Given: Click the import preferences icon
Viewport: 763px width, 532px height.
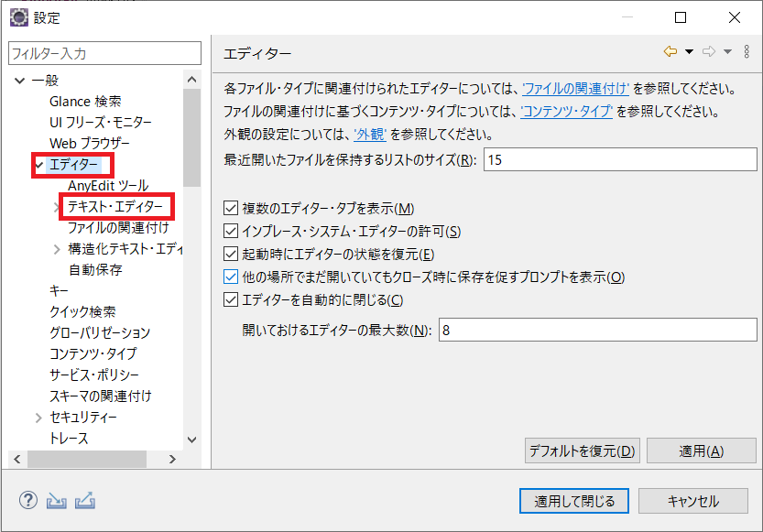Looking at the screenshot, I should (57, 500).
